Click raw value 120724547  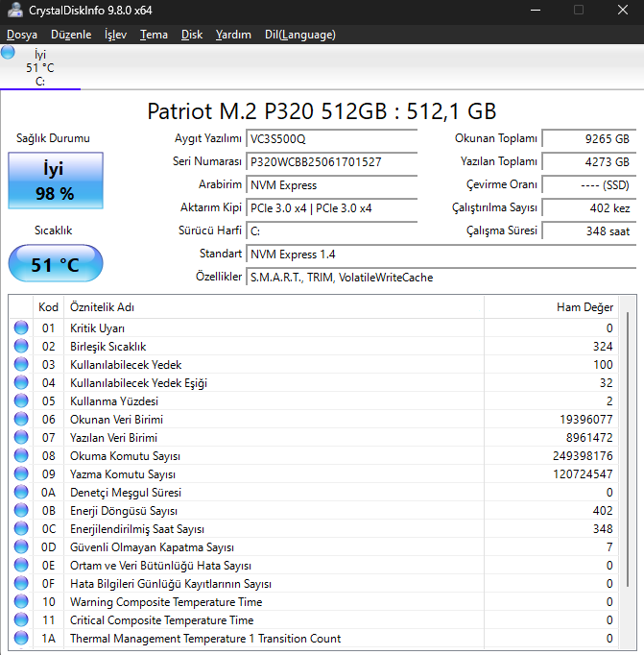point(583,474)
